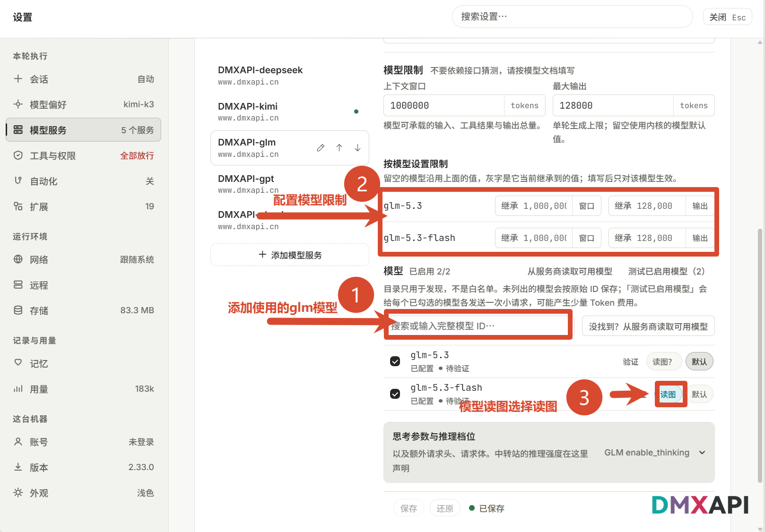Click the 用量 bar chart icon
The height and width of the screenshot is (532, 765).
click(x=18, y=388)
